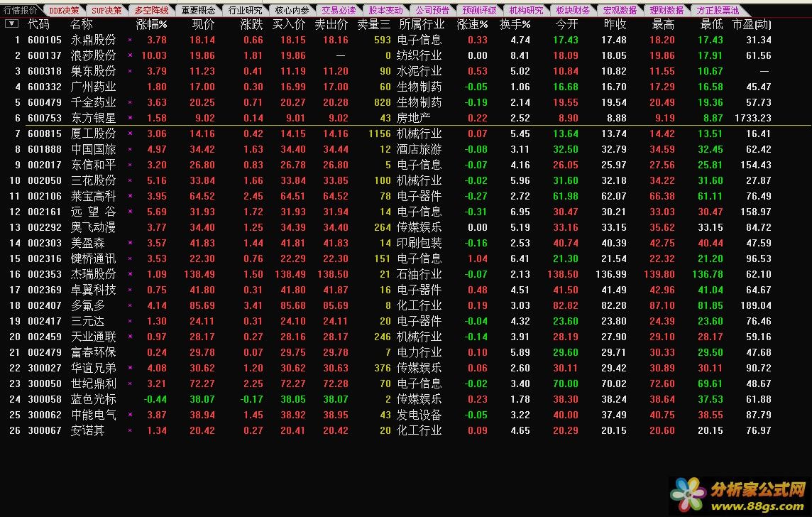Select stock name 东信和平
Image resolution: width=812 pixels, height=517 pixels.
pos(93,165)
